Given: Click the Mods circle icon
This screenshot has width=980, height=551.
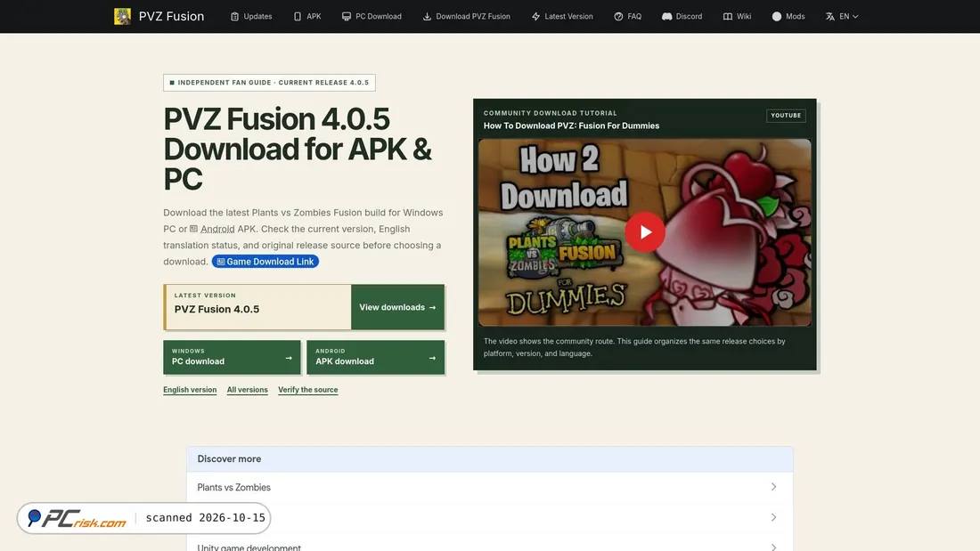Looking at the screenshot, I should pos(776,16).
